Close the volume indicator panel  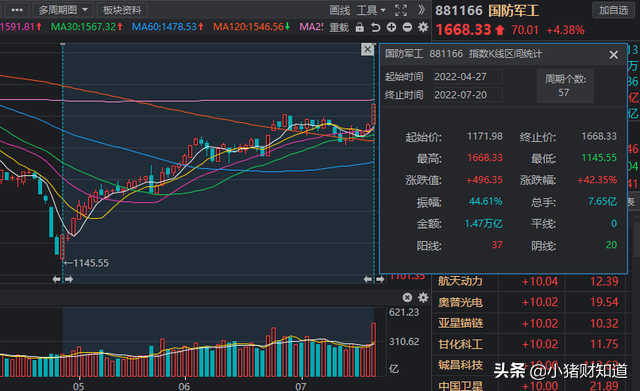(407, 298)
